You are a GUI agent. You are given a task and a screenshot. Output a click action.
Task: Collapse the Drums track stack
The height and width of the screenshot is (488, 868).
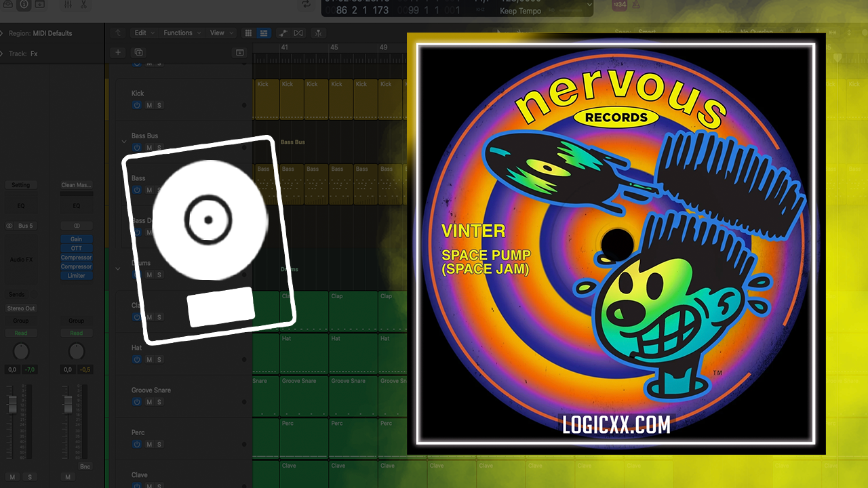tap(117, 268)
